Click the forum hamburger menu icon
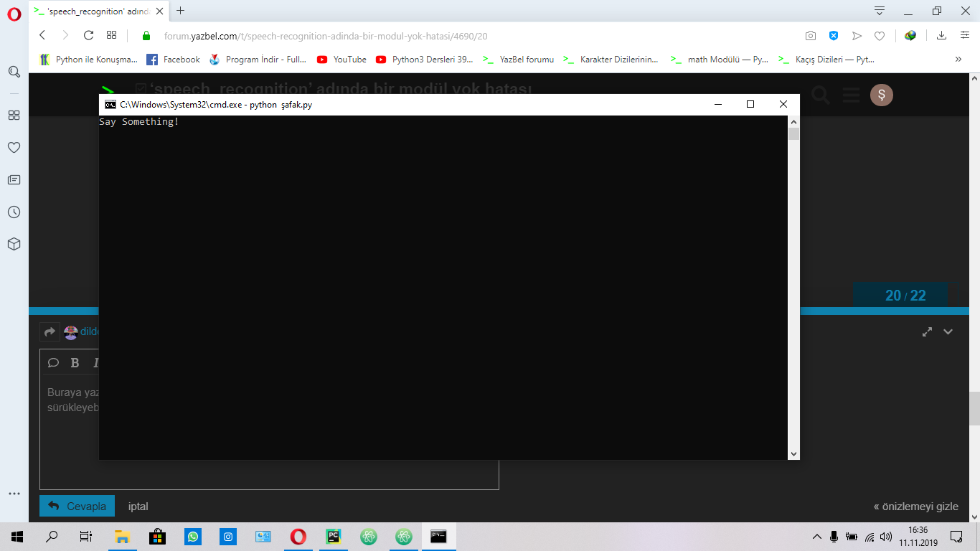Viewport: 980px width, 551px height. point(851,95)
